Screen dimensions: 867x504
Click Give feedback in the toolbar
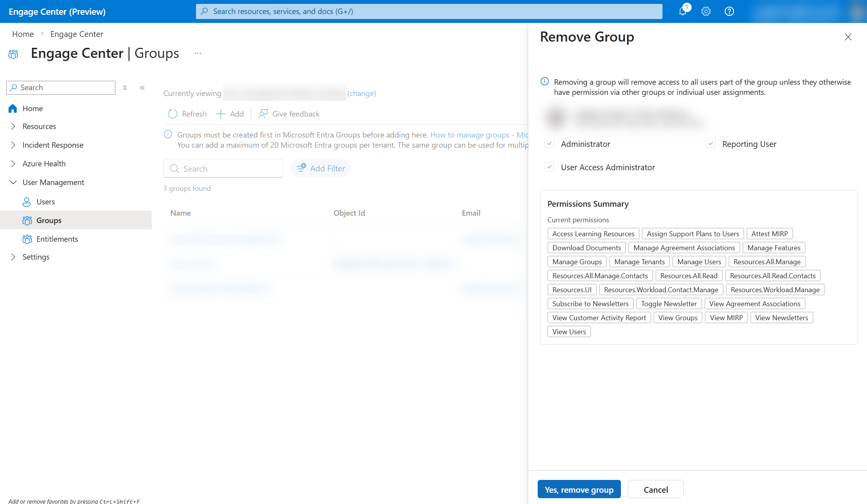[x=289, y=114]
